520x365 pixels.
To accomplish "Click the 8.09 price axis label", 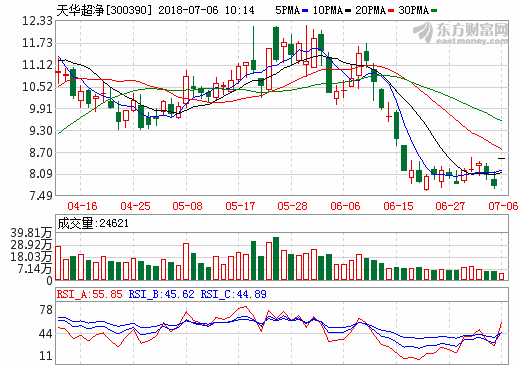I will point(41,174).
